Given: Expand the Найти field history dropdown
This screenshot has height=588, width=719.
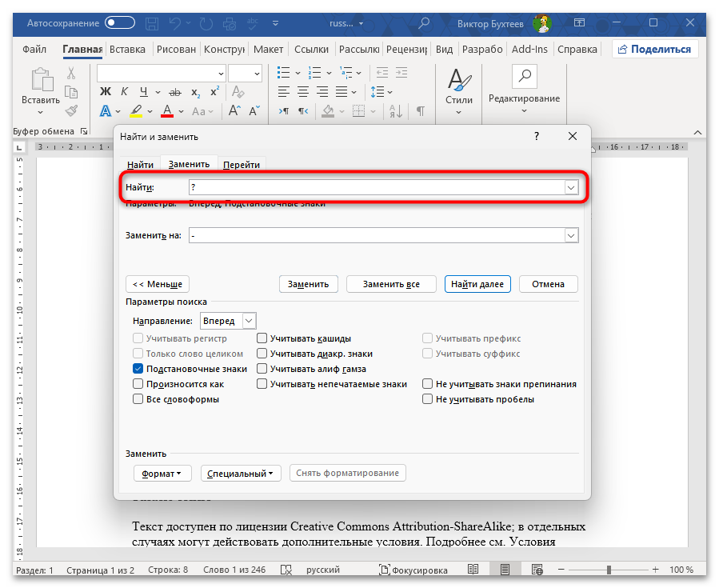Looking at the screenshot, I should (x=571, y=187).
